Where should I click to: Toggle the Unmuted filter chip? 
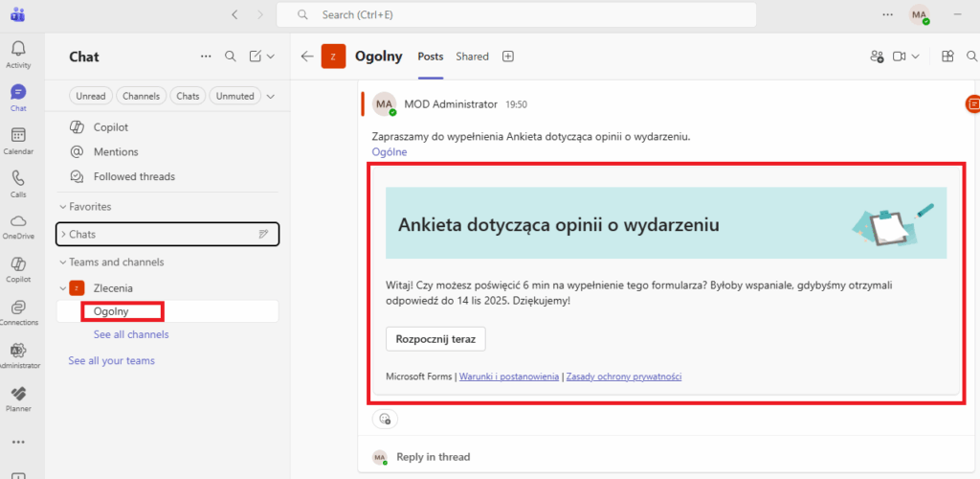(x=235, y=96)
